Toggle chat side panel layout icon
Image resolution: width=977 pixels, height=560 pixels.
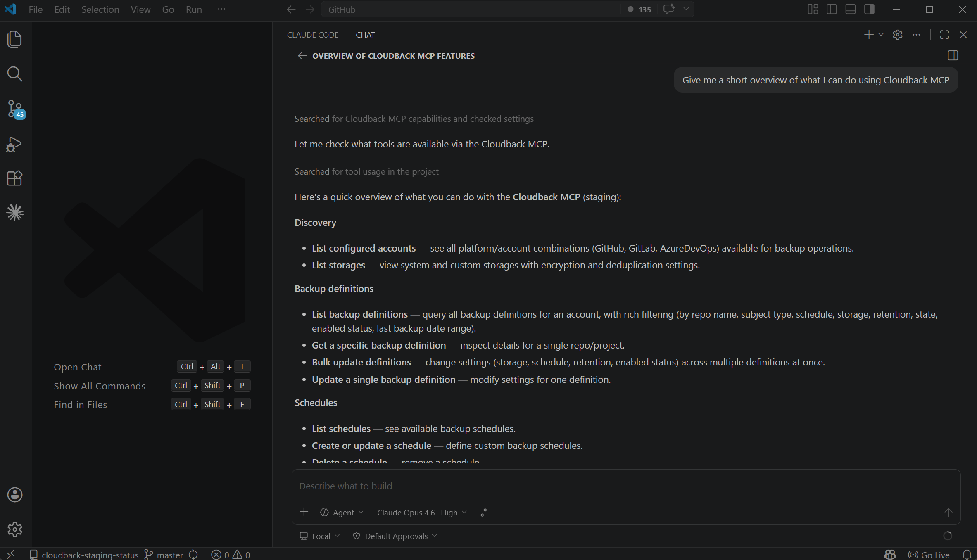(x=953, y=55)
